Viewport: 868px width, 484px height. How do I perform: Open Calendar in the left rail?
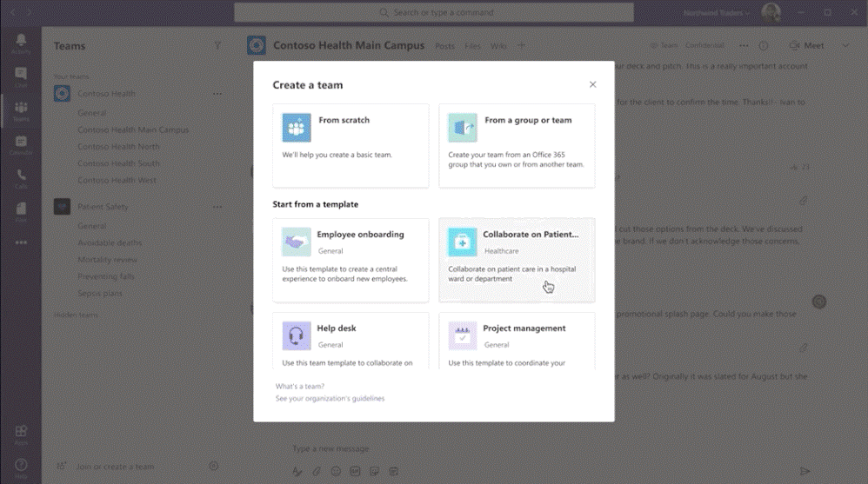(21, 145)
